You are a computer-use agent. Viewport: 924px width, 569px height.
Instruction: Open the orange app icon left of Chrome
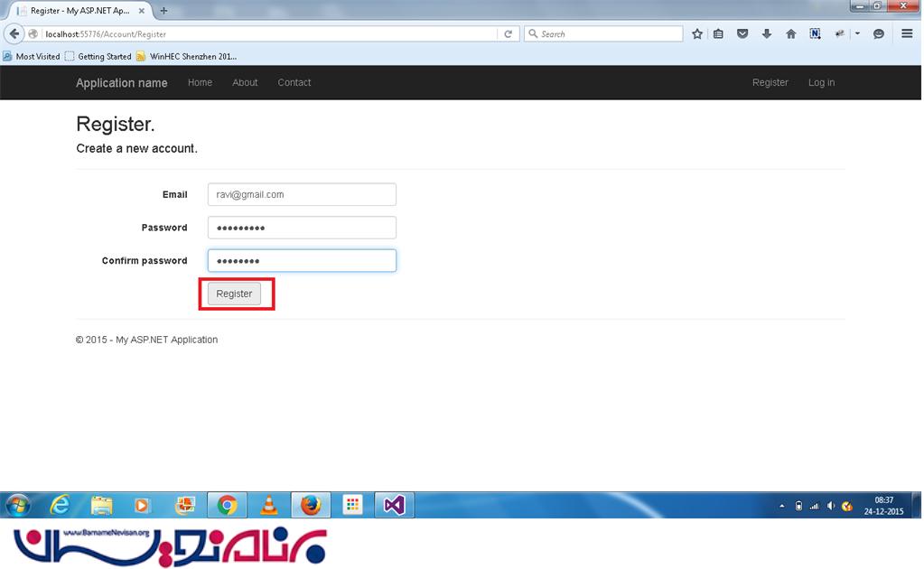tap(185, 506)
